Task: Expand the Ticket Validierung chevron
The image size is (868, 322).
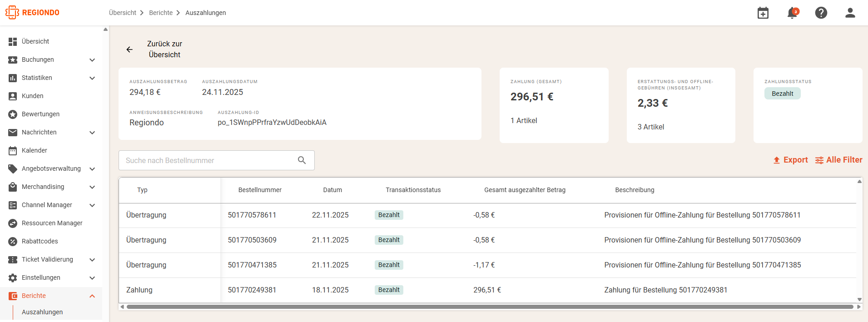Action: (92, 260)
